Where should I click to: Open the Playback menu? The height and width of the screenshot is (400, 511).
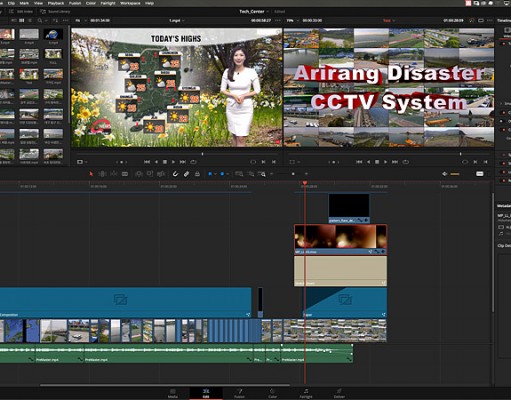tap(56, 3)
